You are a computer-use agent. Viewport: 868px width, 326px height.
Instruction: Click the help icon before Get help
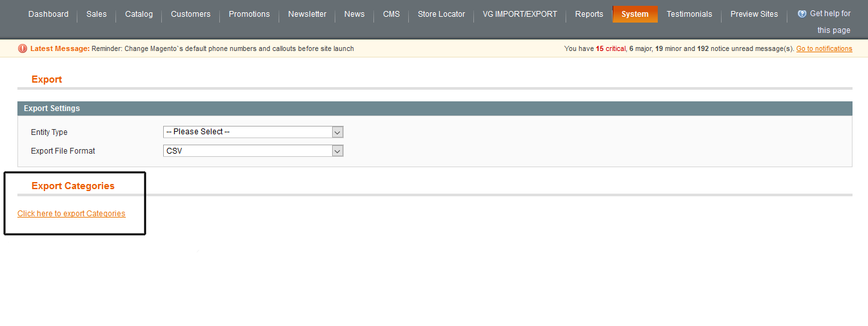802,14
